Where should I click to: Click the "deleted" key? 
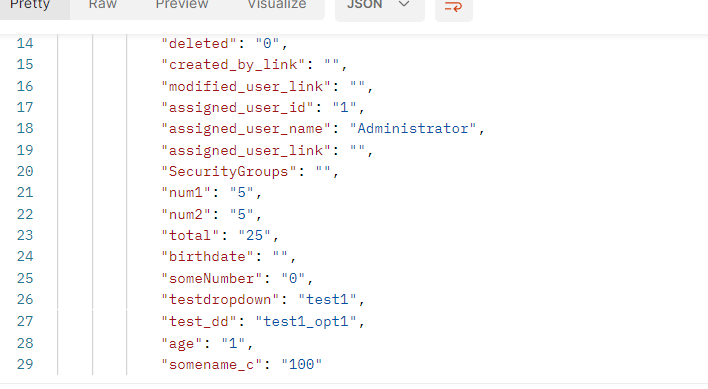point(199,43)
